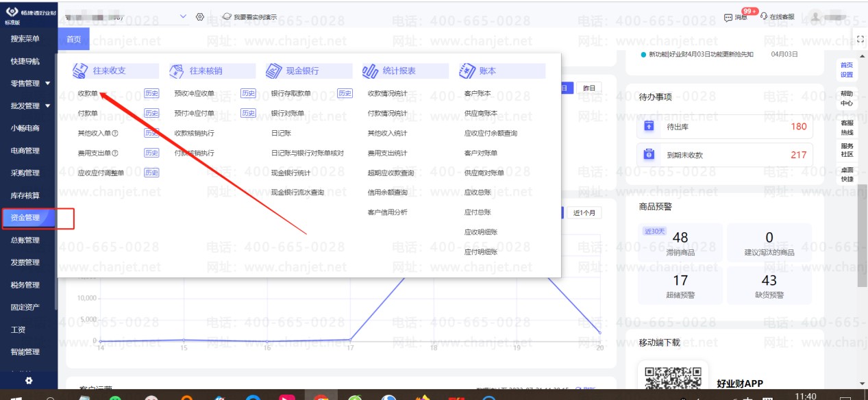The image size is (868, 400).
Task: Click the 统计报表 category icon
Action: (x=371, y=71)
